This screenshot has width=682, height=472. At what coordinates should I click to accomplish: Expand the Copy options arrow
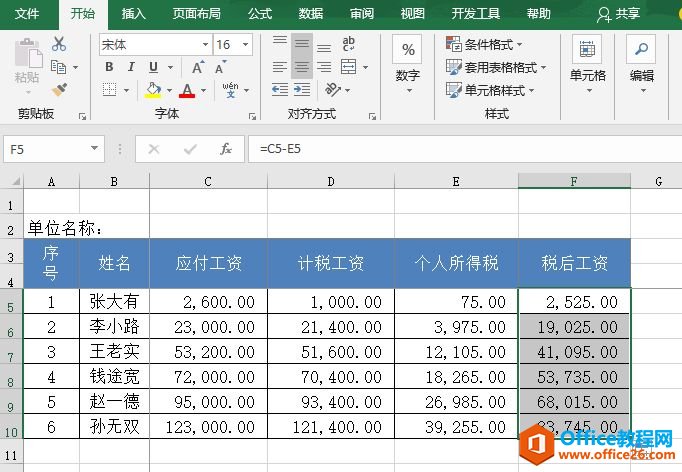coord(75,67)
